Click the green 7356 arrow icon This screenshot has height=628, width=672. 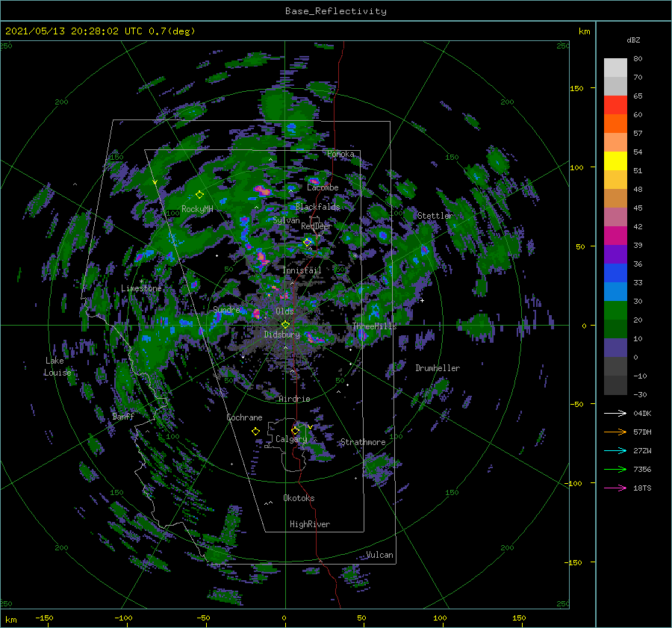coord(615,470)
